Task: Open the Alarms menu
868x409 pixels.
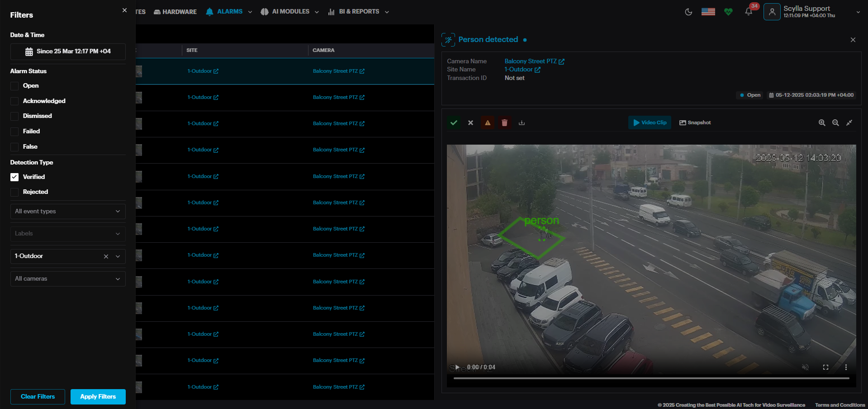Action: 229,12
